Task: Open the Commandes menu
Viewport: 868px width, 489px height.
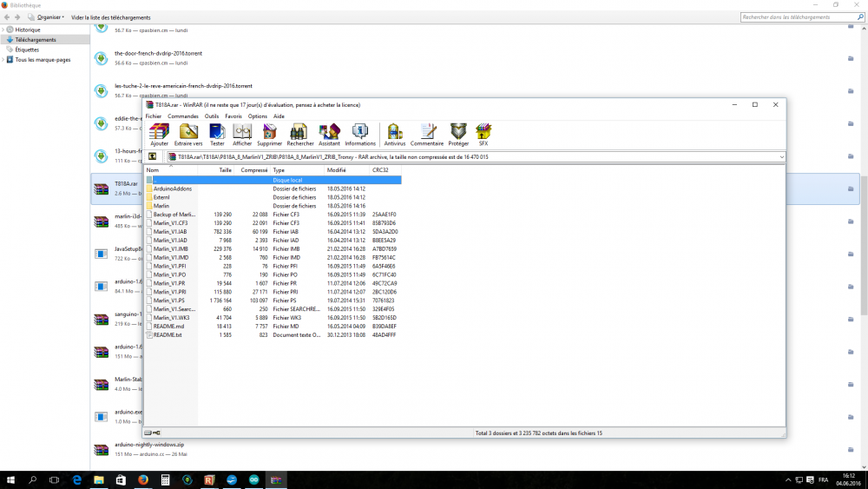Action: coord(182,116)
